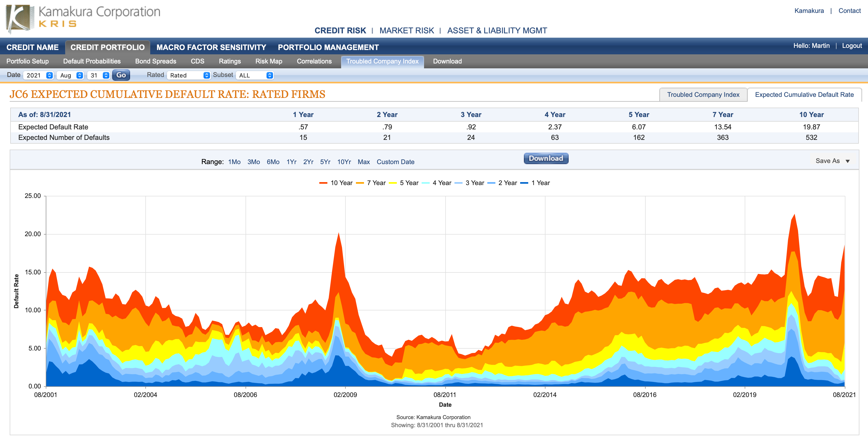Click the Contact link
868x439 pixels.
[849, 11]
